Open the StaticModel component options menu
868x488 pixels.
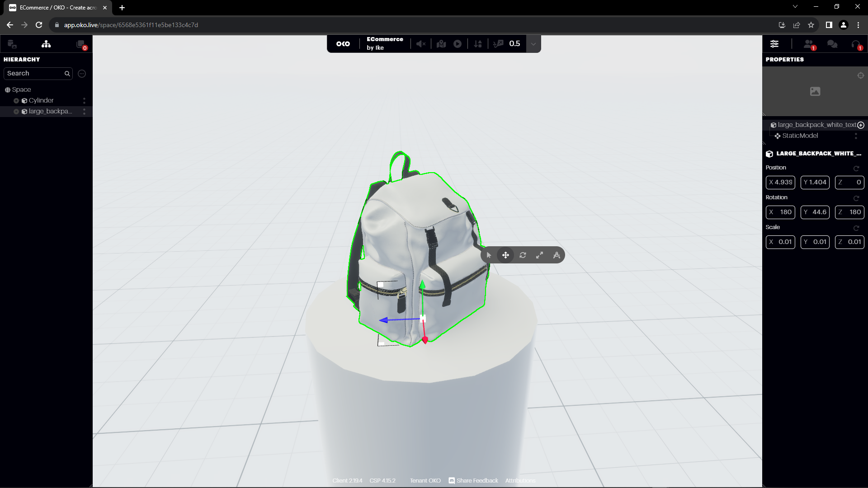[x=856, y=136]
